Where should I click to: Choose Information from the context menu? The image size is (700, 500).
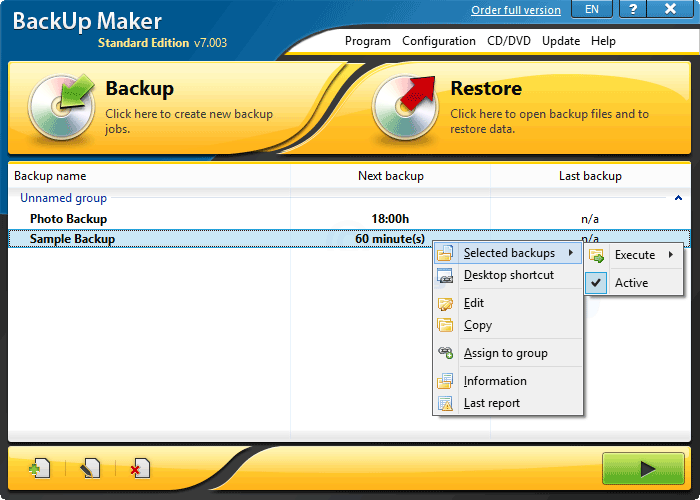495,381
